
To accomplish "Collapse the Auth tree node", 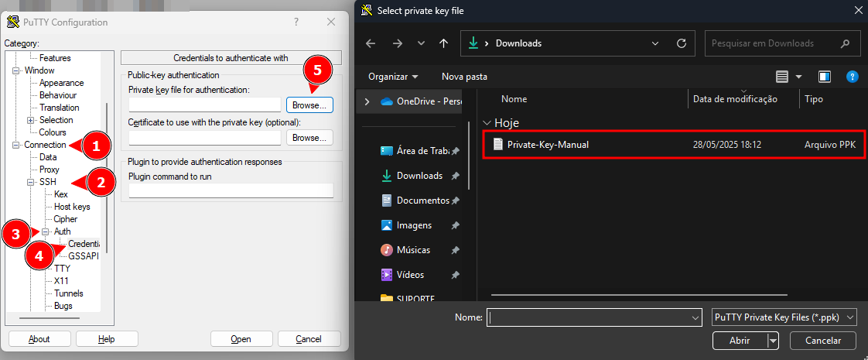I will click(x=46, y=231).
